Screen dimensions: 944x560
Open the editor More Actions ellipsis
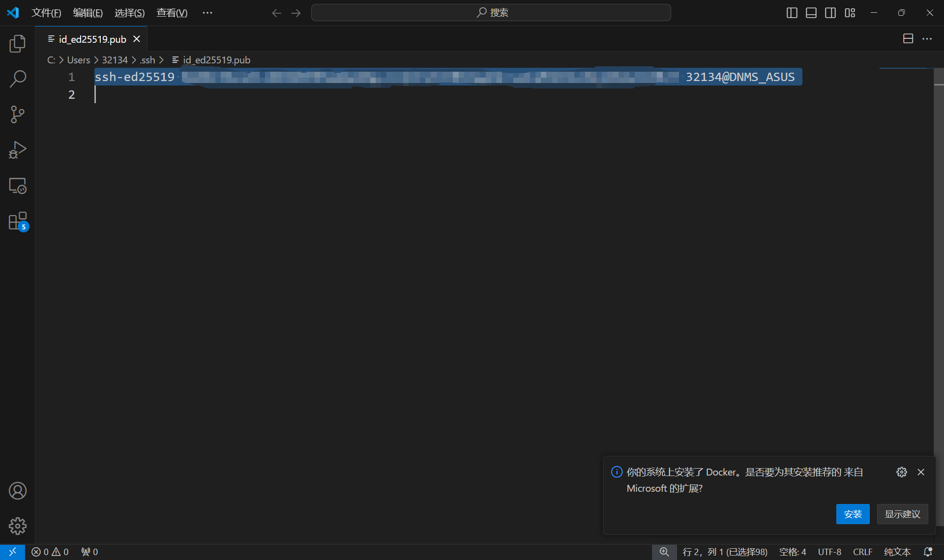click(927, 39)
